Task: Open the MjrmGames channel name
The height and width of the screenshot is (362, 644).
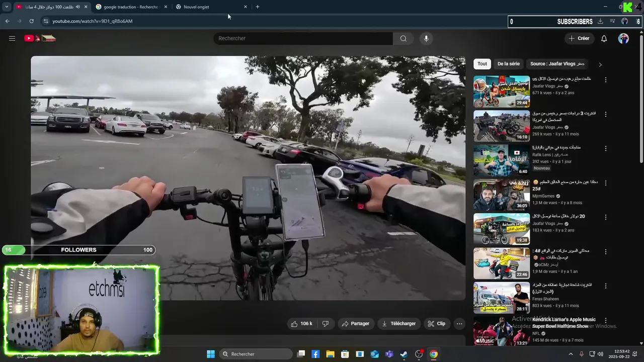Action: pos(544,196)
